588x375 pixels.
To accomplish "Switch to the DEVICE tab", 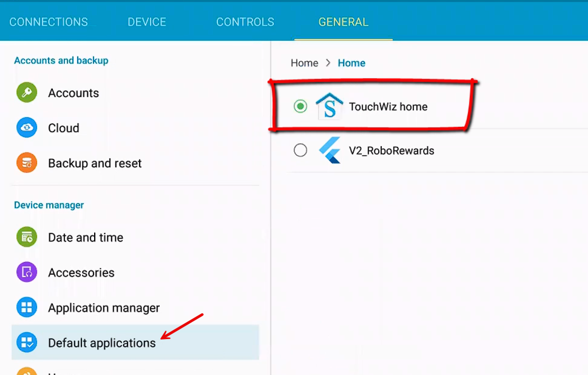I will click(x=147, y=22).
